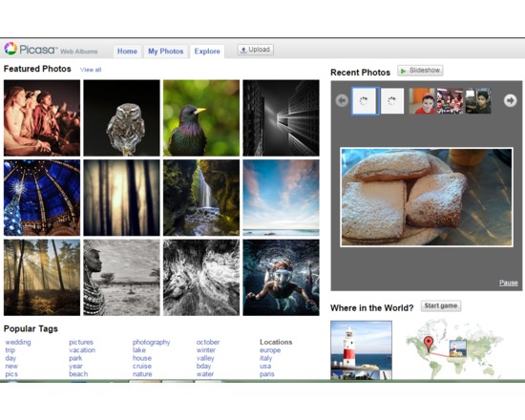Open the valley tag
The height and width of the screenshot is (420, 525).
pyautogui.click(x=205, y=358)
